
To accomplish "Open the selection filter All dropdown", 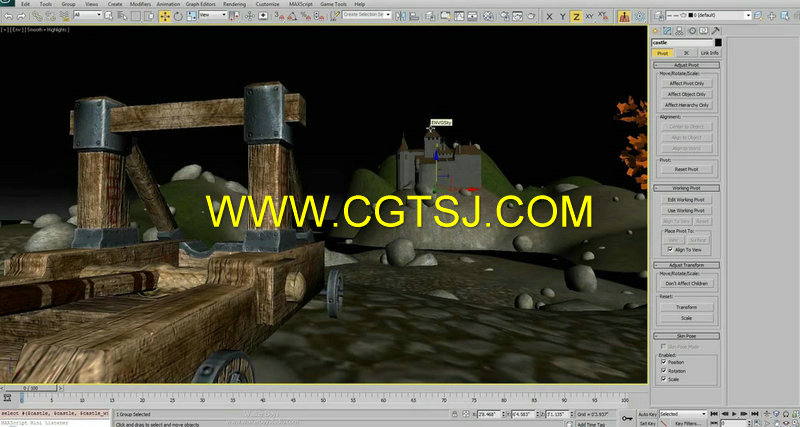I will tap(88, 15).
